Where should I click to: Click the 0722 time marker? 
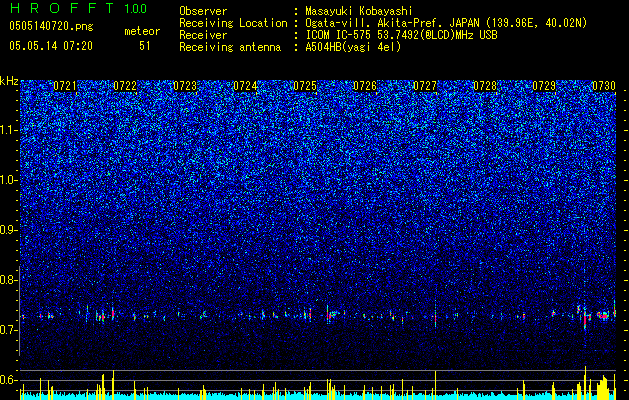(x=125, y=86)
